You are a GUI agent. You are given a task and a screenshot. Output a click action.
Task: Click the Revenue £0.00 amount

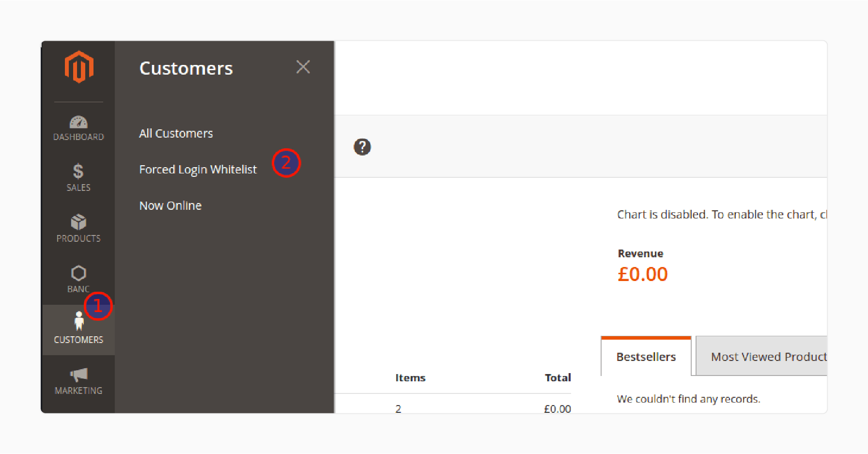[x=642, y=274]
